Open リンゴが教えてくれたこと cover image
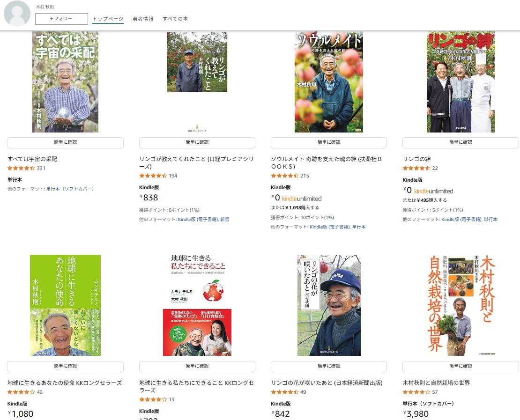Image resolution: width=520 pixels, height=420 pixels. [197, 62]
